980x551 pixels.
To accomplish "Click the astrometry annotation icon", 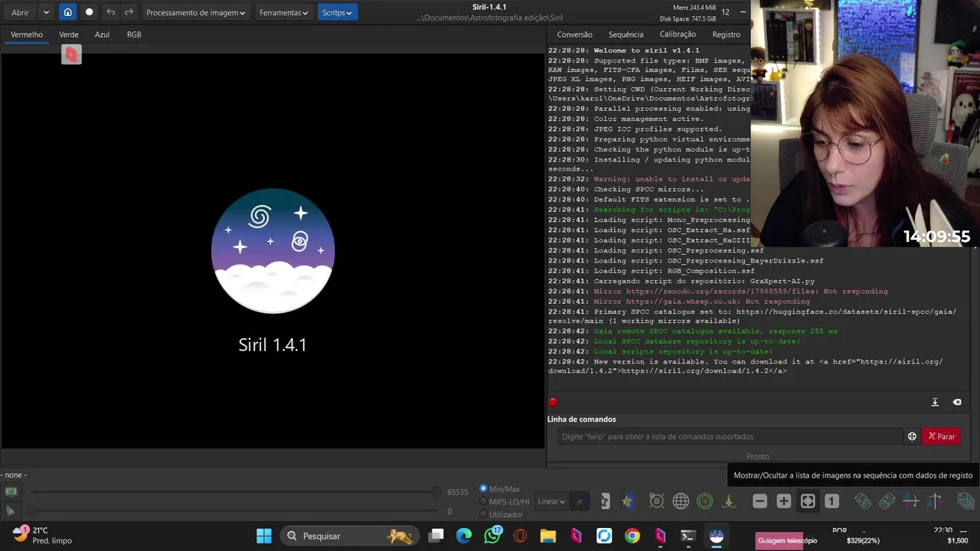I will coord(656,501).
